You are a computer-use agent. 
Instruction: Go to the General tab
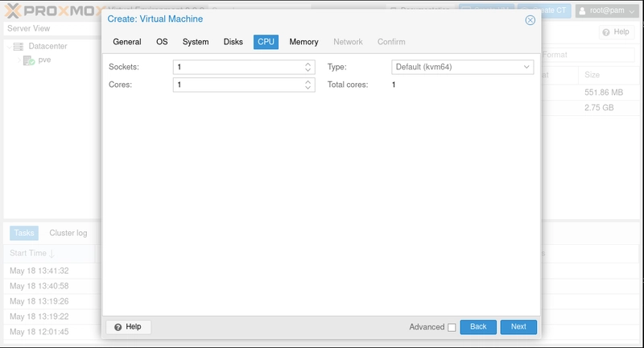[x=127, y=42]
